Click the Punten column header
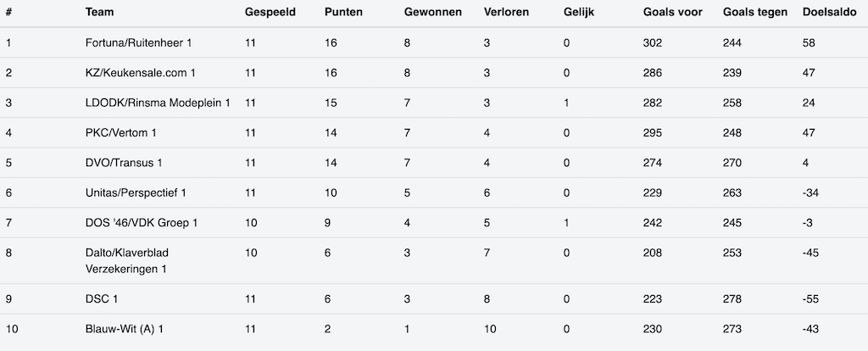Image resolution: width=868 pixels, height=351 pixels. tap(342, 13)
